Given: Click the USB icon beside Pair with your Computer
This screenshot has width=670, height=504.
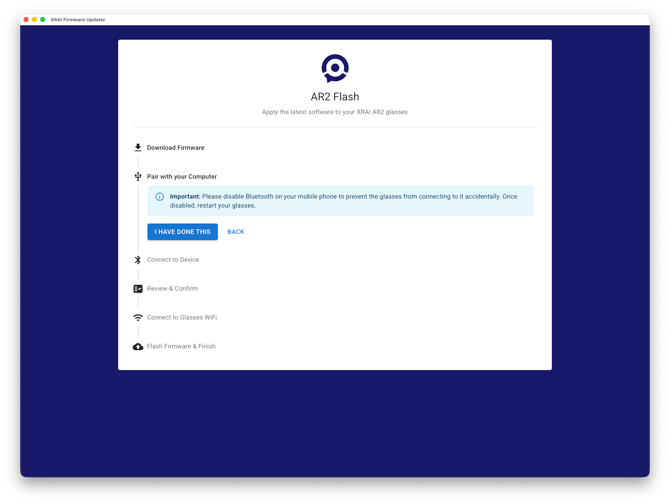Looking at the screenshot, I should [138, 176].
